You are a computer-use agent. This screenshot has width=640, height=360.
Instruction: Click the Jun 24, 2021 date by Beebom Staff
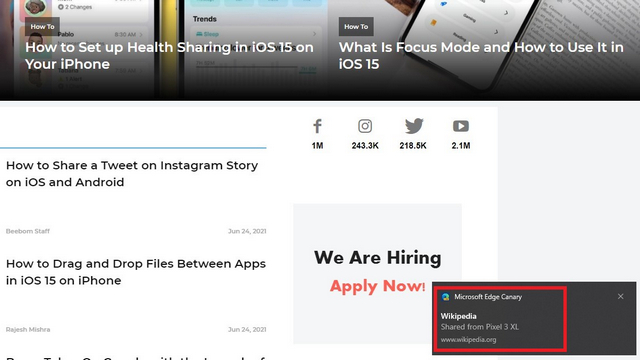[247, 231]
